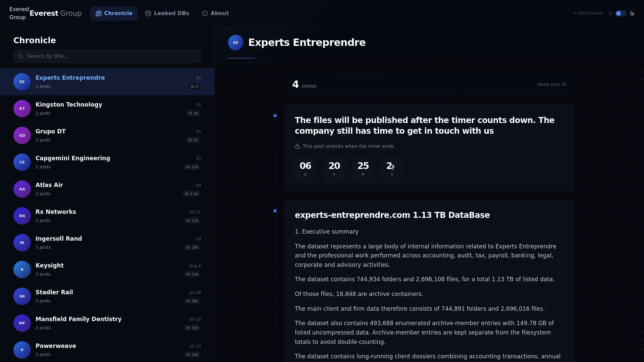Image resolution: width=644 pixels, height=362 pixels.
Task: Click the magnifier icon in the search box
Action: 21,56
